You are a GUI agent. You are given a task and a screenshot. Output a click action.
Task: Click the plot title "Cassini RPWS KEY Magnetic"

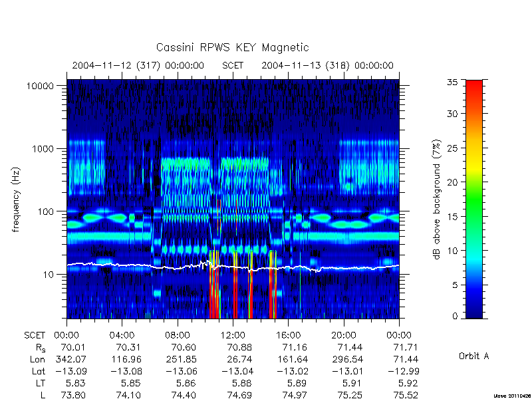click(x=232, y=47)
